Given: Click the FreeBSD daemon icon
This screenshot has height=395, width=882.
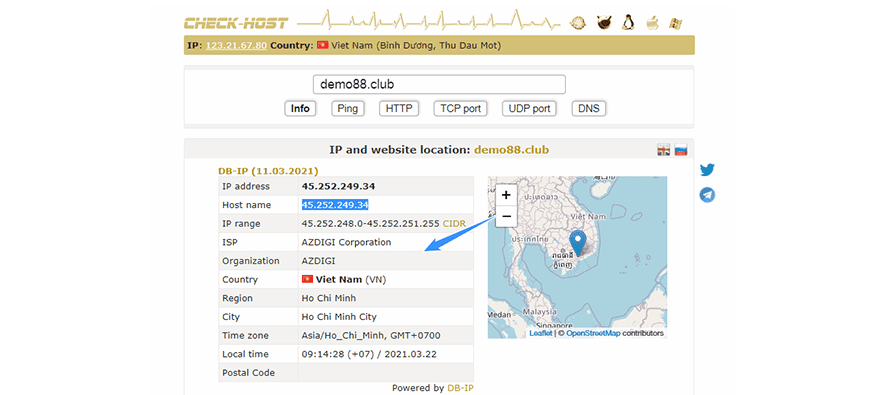Looking at the screenshot, I should (x=604, y=23).
